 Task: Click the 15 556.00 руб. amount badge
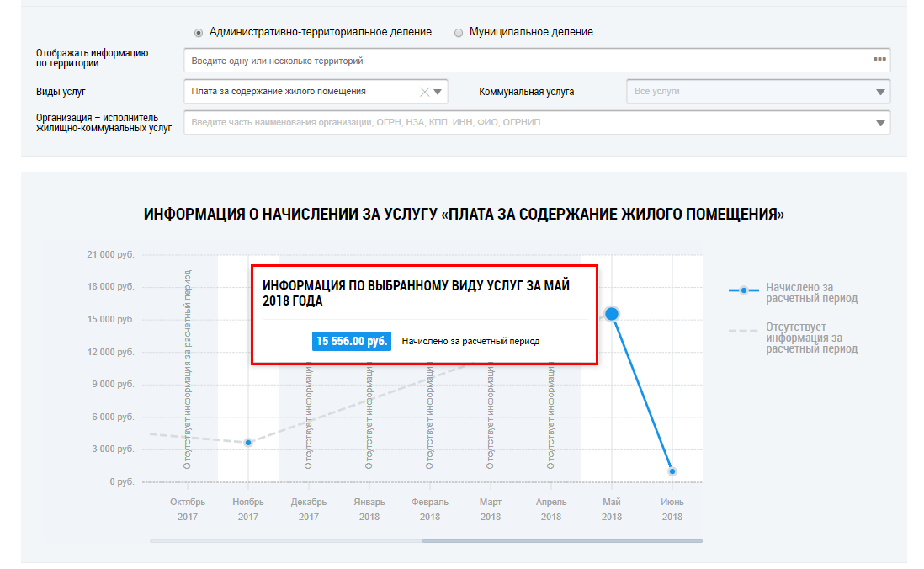353,342
